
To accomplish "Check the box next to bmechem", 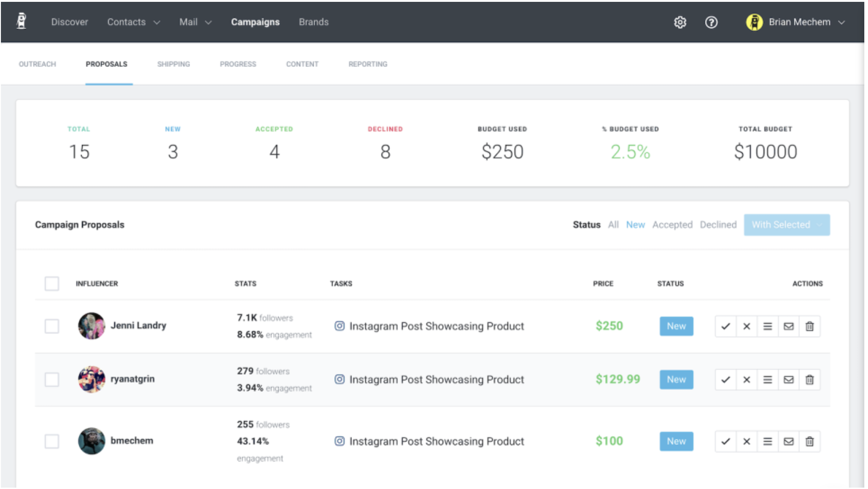I will [52, 441].
